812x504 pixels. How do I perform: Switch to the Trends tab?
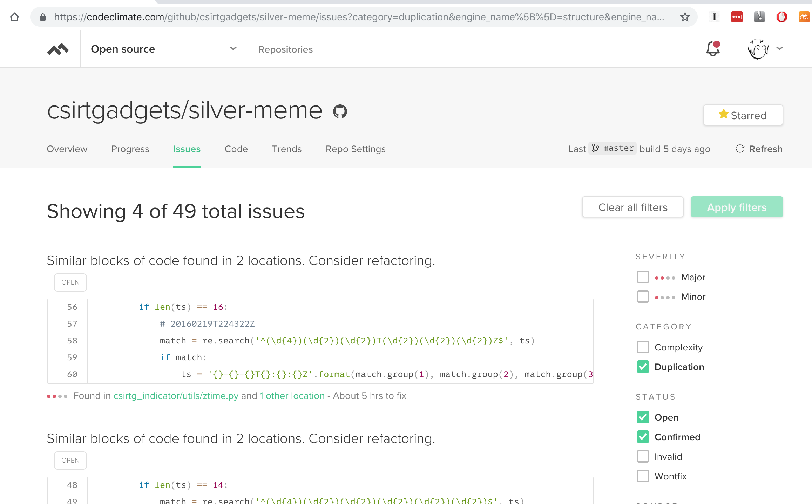[x=286, y=149]
